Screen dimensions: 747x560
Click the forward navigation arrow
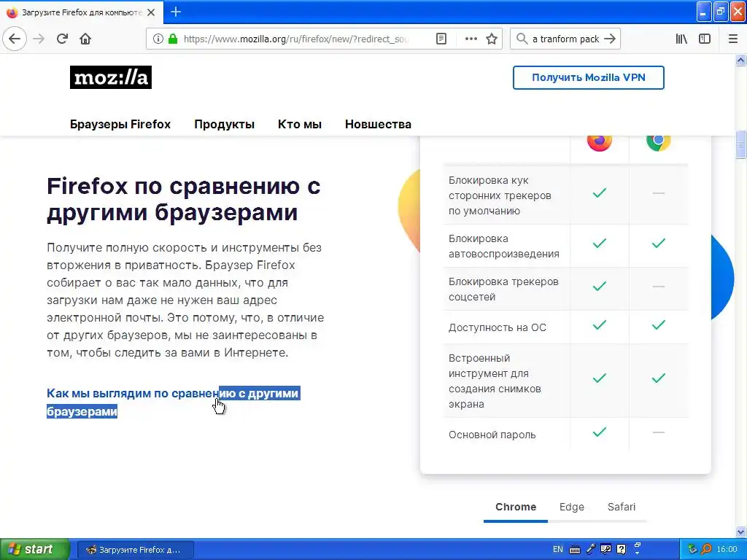39,39
